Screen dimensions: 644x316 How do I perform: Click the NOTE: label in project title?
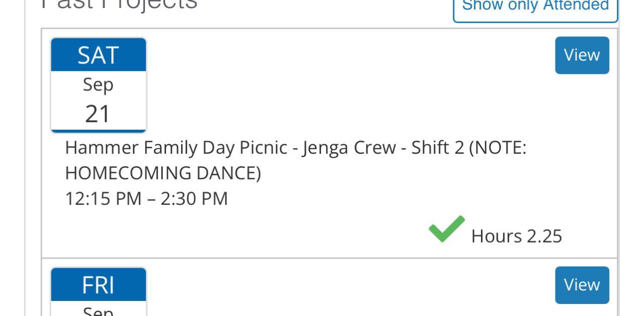(499, 148)
